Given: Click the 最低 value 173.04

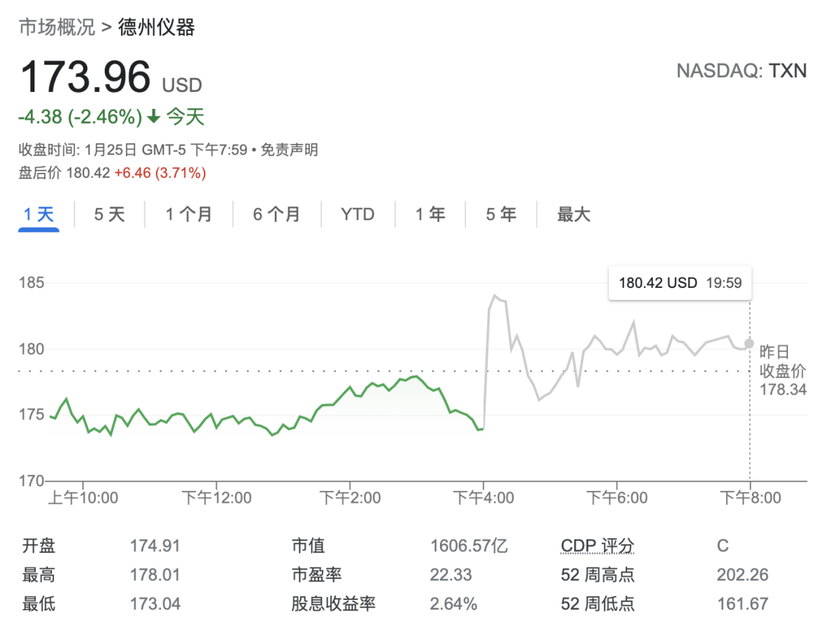Looking at the screenshot, I should point(155,604).
